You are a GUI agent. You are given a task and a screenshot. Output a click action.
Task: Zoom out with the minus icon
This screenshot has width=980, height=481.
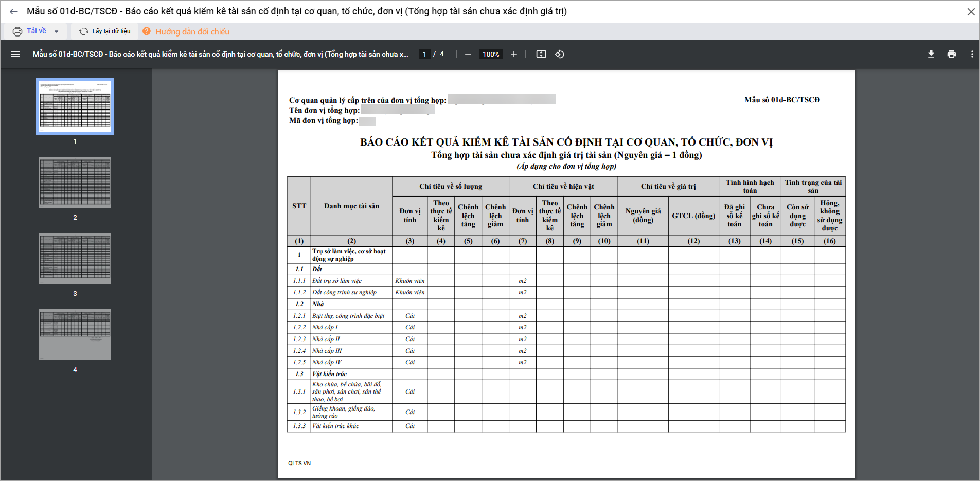pos(468,54)
